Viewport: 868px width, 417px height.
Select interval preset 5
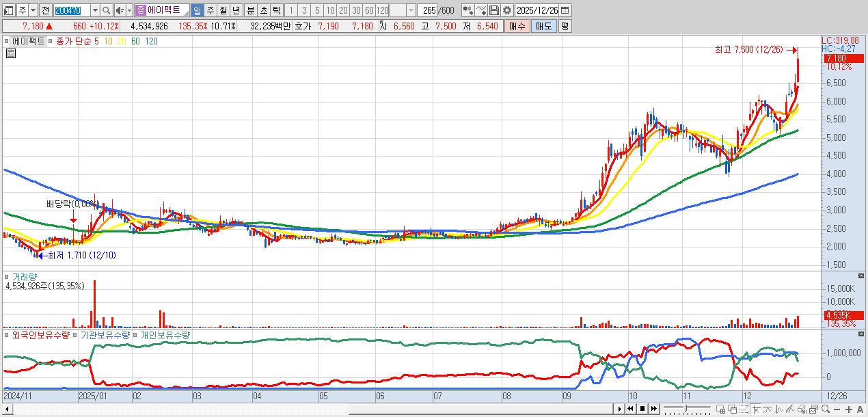316,10
